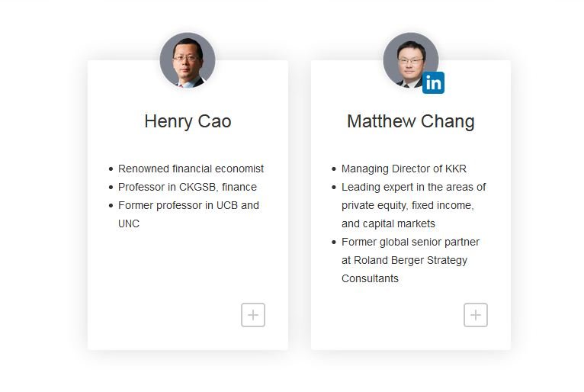Click the 'Professor in CKGSB, finance' bullet

(x=188, y=187)
